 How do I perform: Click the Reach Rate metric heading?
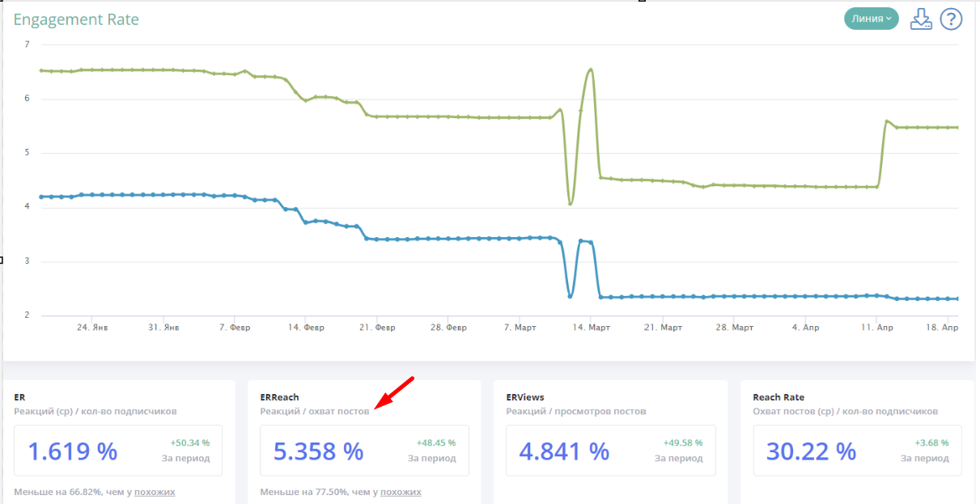click(778, 397)
